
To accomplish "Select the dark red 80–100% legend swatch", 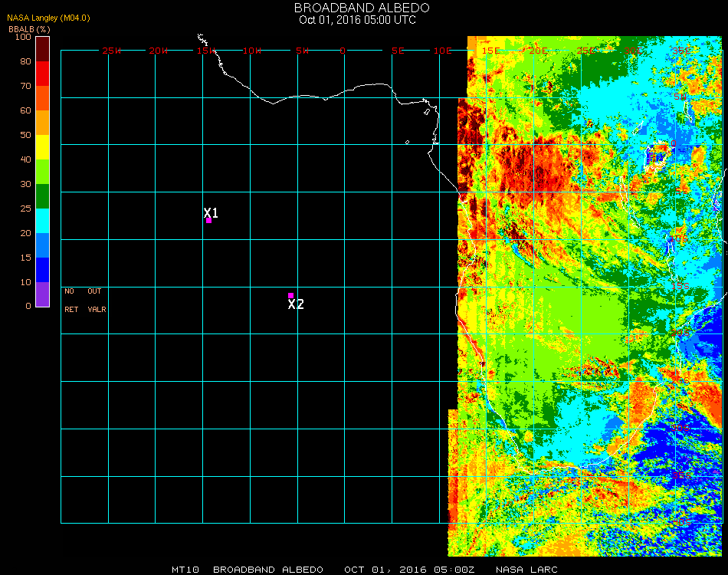I will [x=43, y=48].
